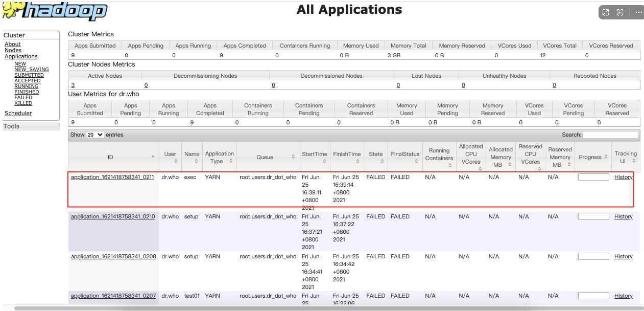
Task: Click the progress bar of exec application
Action: coord(593,177)
